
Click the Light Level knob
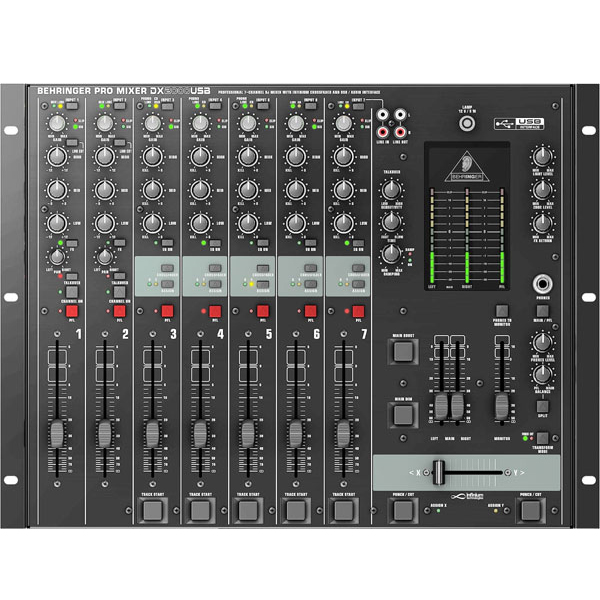coord(542,157)
